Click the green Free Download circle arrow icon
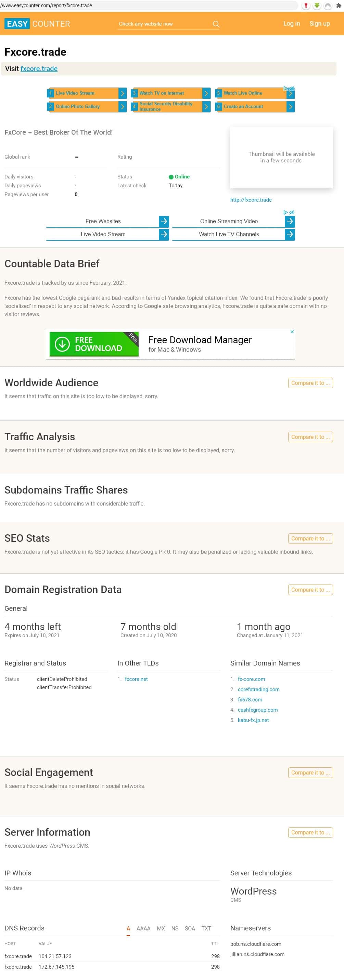 [62, 344]
